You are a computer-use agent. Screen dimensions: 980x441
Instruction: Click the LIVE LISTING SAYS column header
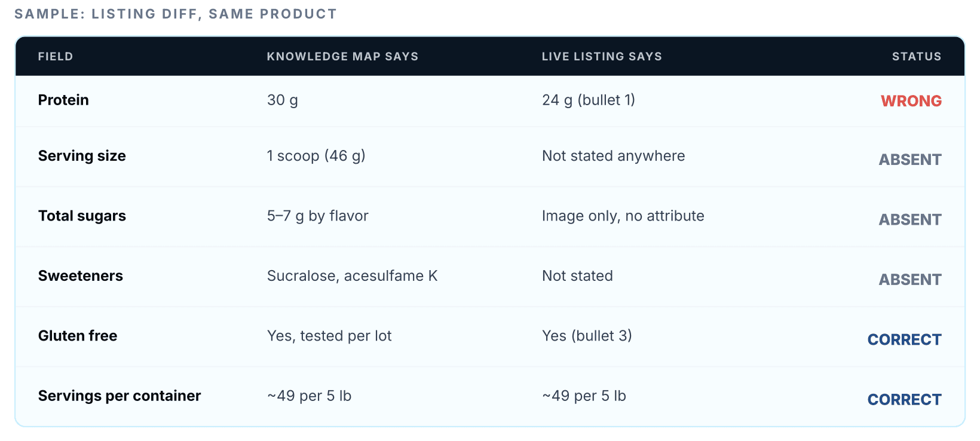pos(602,57)
